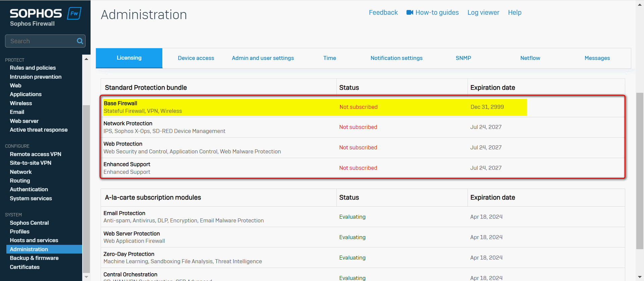Open Profiles in sidebar
Screen dimensions: 644x281
click(19, 231)
